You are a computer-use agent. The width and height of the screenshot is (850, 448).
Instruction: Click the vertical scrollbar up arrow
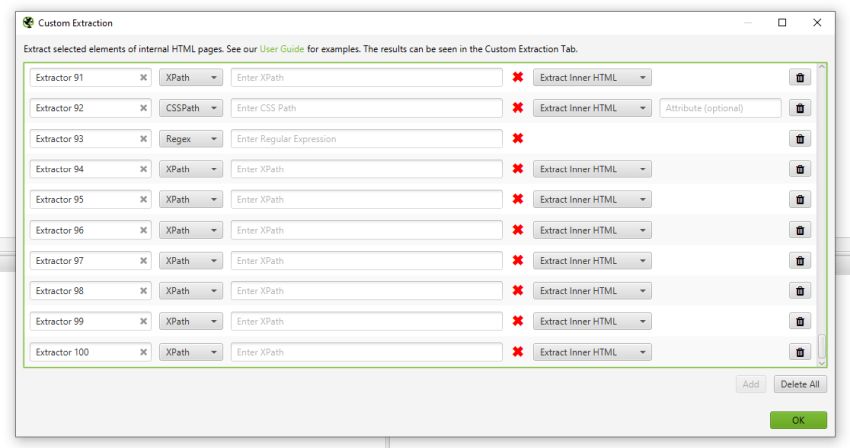[x=822, y=69]
